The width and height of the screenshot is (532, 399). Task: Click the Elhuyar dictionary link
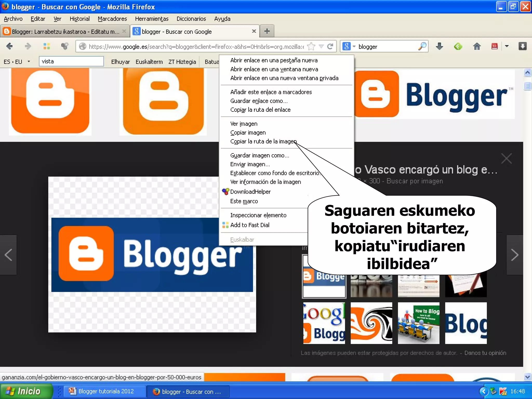click(120, 62)
